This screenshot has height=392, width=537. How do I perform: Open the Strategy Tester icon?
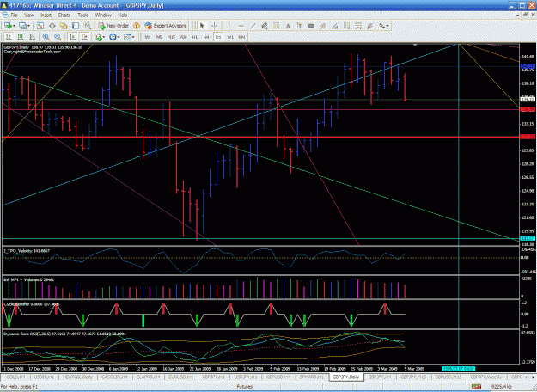[88, 26]
